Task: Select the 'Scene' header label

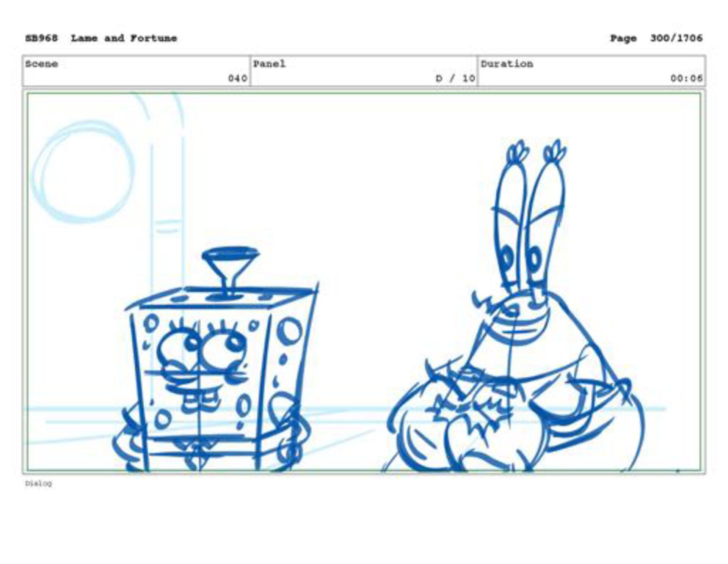Action: point(42,64)
